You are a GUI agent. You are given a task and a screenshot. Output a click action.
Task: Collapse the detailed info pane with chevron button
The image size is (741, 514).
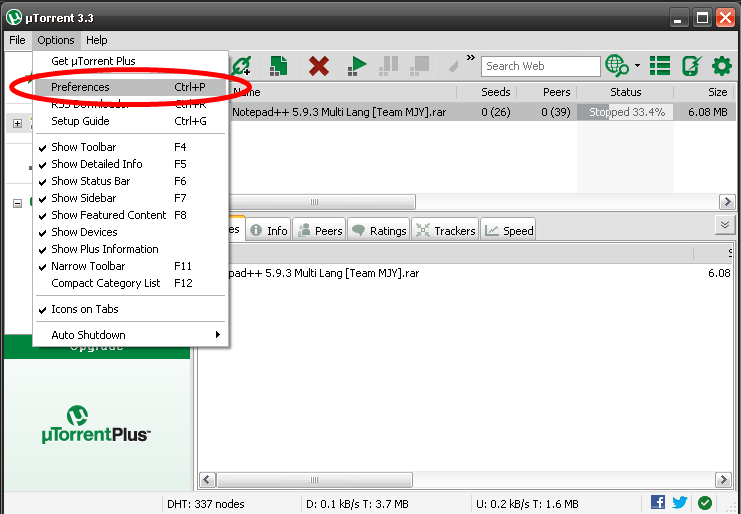coord(725,225)
